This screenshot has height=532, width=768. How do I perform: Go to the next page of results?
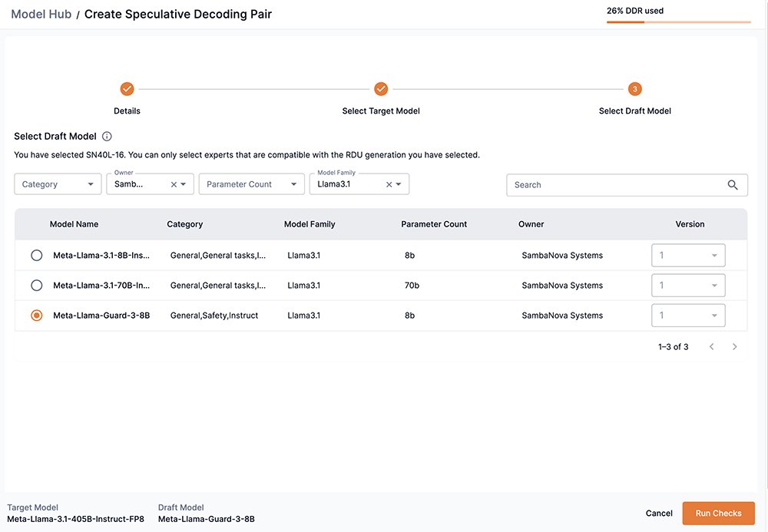(x=734, y=347)
